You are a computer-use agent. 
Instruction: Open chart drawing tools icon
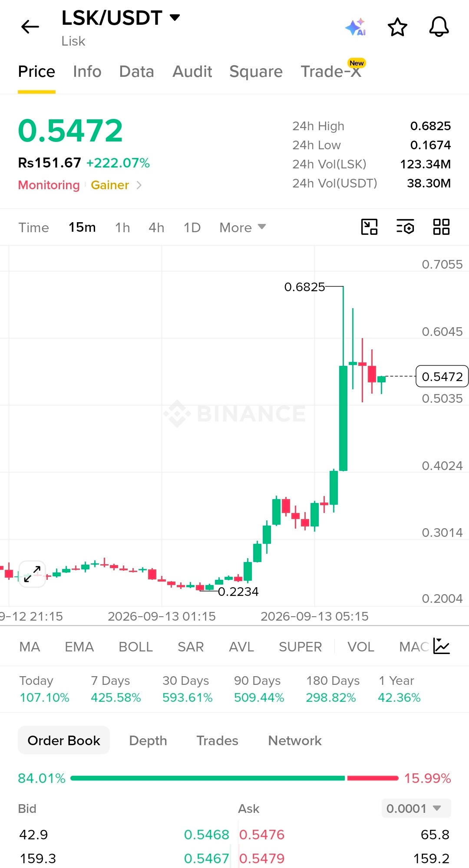pos(370,227)
